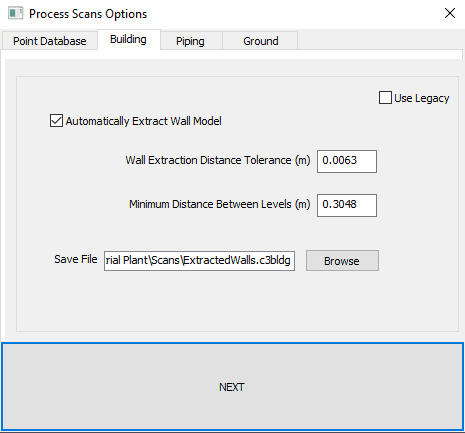Click the 'Process Scans Options' title bar text
Screen dimensions: 465x433
pos(88,14)
